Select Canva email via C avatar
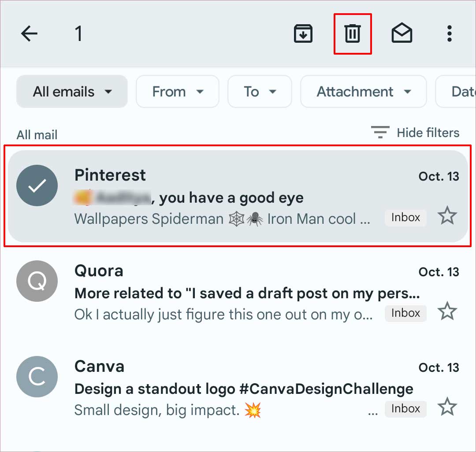 (37, 377)
